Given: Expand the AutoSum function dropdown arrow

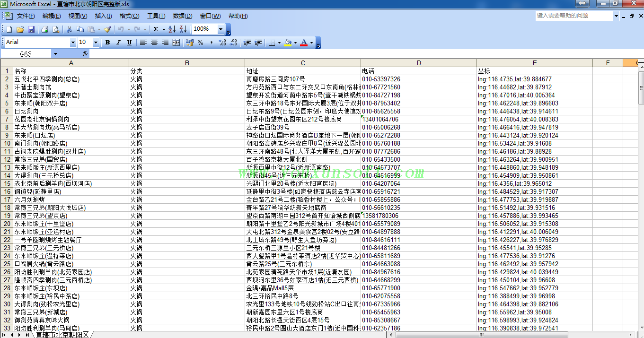Looking at the screenshot, I should [164, 29].
